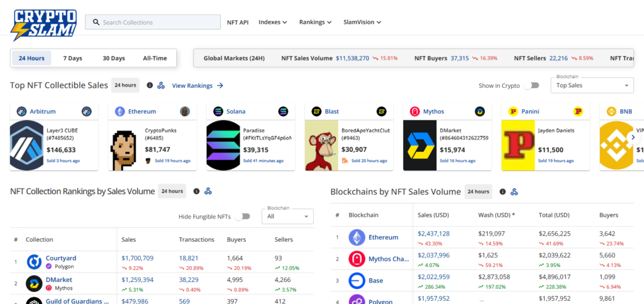Image resolution: width=644 pixels, height=304 pixels.
Task: Click into the Search Collections field
Action: [x=153, y=22]
